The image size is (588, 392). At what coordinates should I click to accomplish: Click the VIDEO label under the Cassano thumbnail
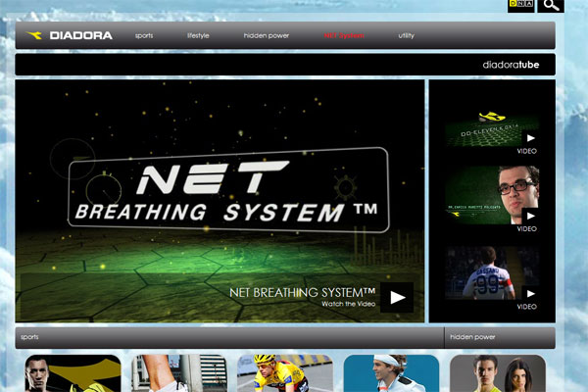527,307
